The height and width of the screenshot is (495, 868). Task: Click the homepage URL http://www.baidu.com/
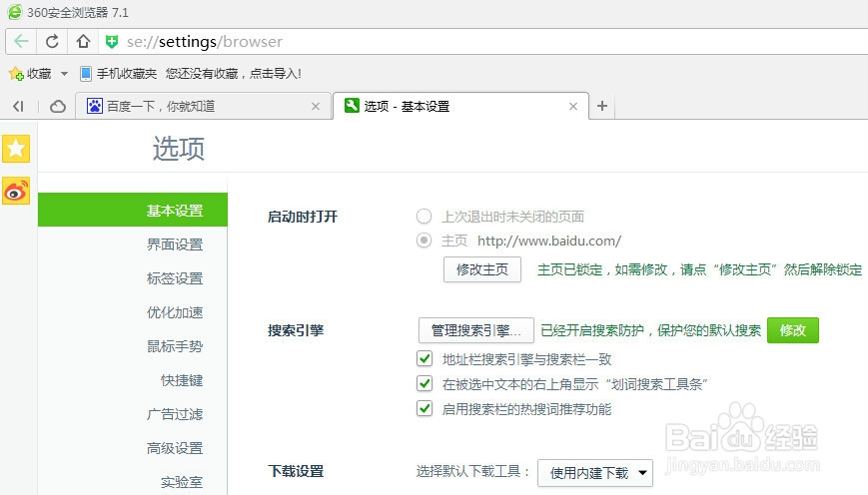click(549, 241)
